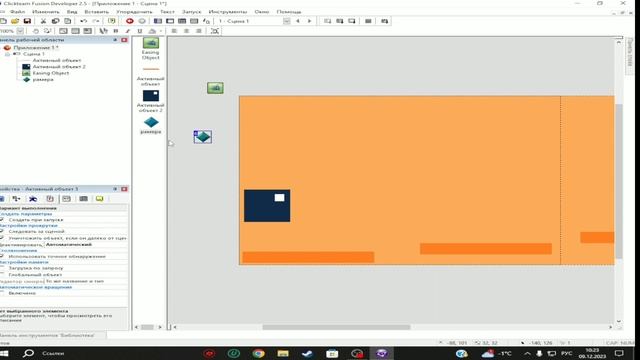This screenshot has height=360, width=640.
Task: Toggle the 'Создать при запуске' checkbox
Action: (2, 220)
